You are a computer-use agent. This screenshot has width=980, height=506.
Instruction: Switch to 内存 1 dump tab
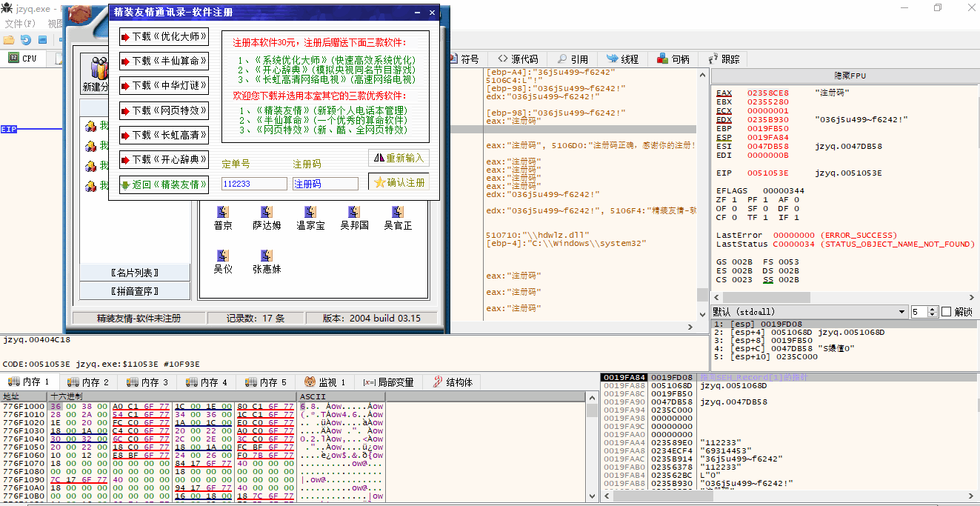[x=28, y=382]
